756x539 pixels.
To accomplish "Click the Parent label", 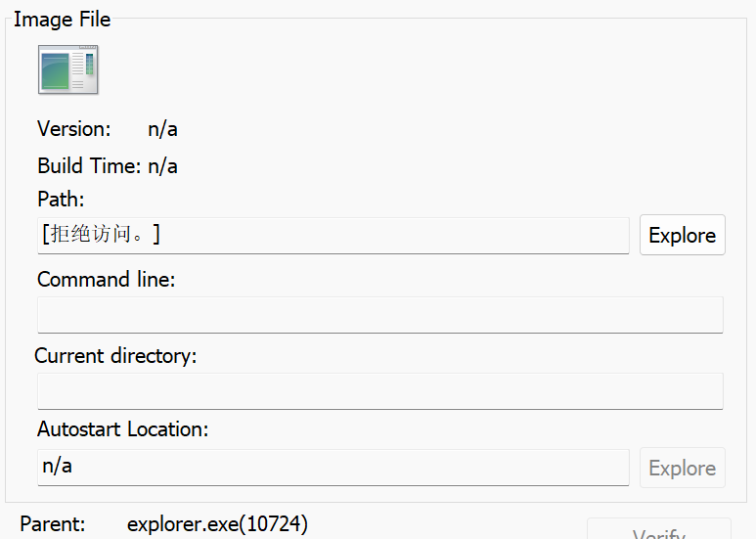I will (52, 524).
